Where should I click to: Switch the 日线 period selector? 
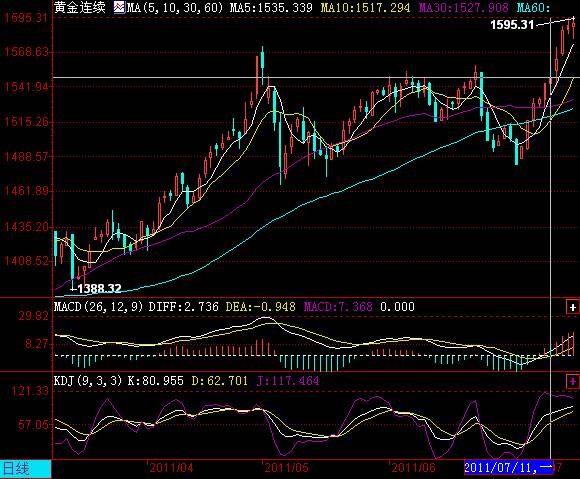coord(26,469)
